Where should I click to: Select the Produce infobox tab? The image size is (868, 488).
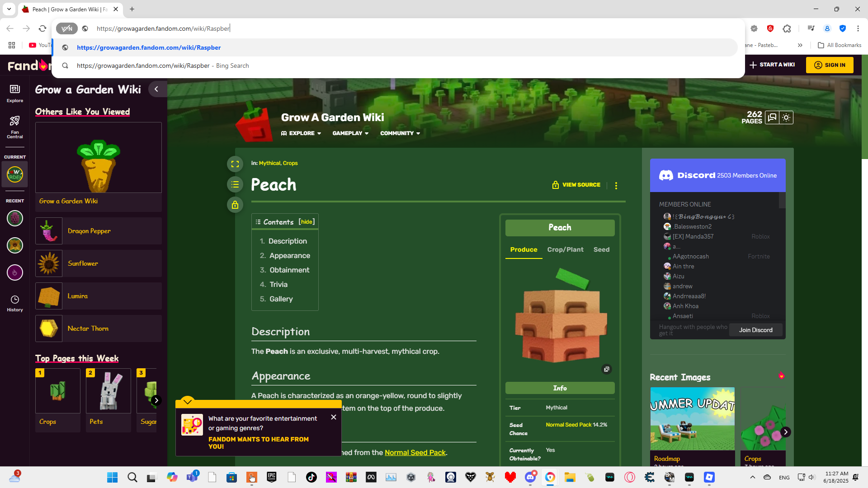tap(524, 249)
